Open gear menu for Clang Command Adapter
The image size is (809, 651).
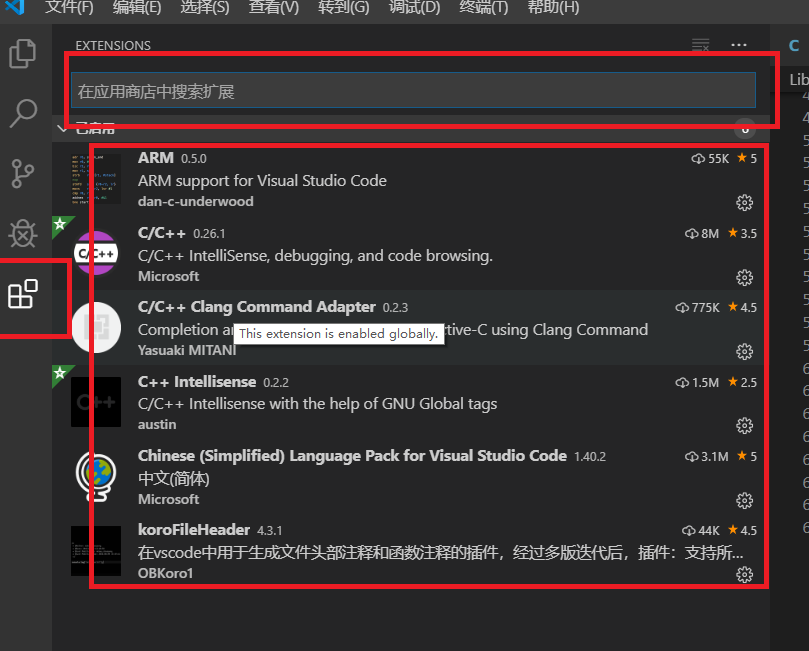coord(744,352)
